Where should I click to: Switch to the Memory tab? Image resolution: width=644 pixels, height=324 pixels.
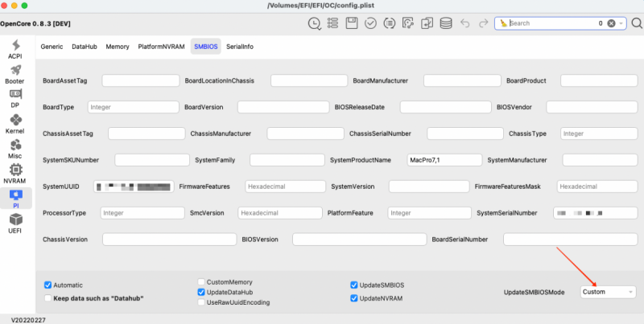(118, 47)
